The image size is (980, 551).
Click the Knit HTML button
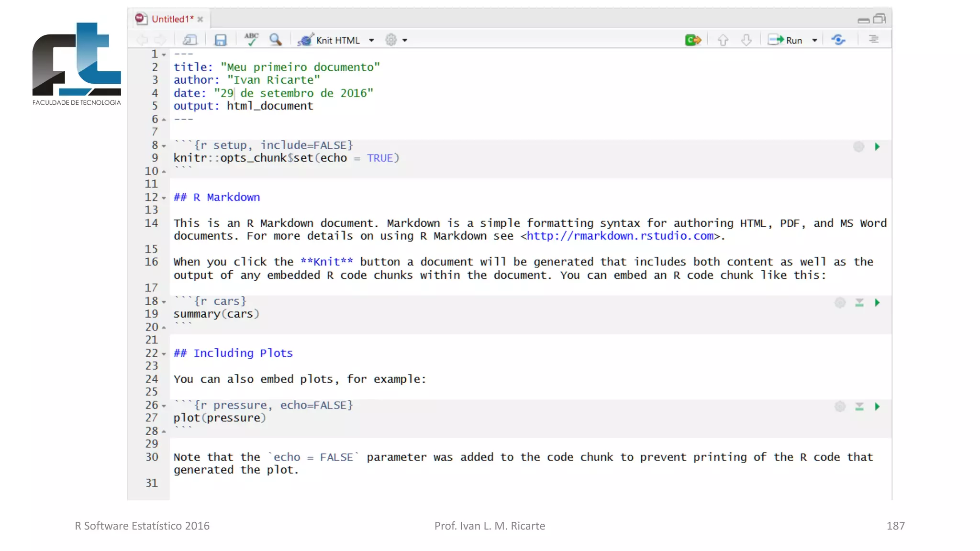pyautogui.click(x=329, y=40)
